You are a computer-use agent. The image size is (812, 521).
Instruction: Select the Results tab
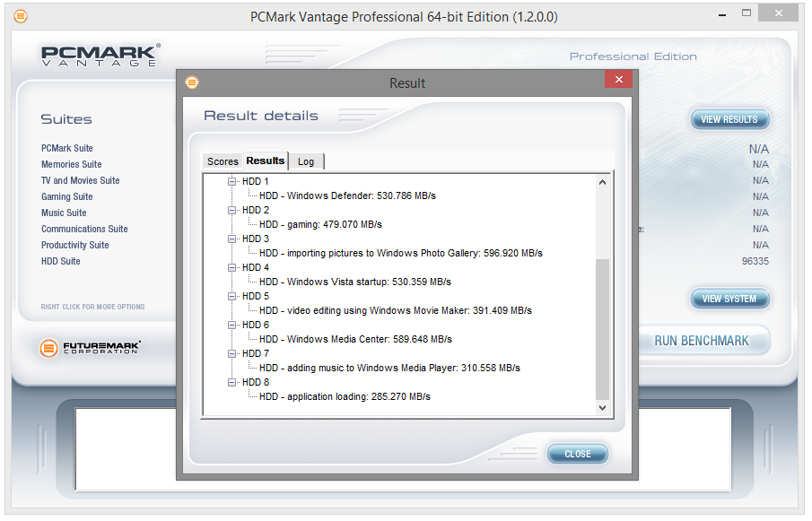point(266,161)
